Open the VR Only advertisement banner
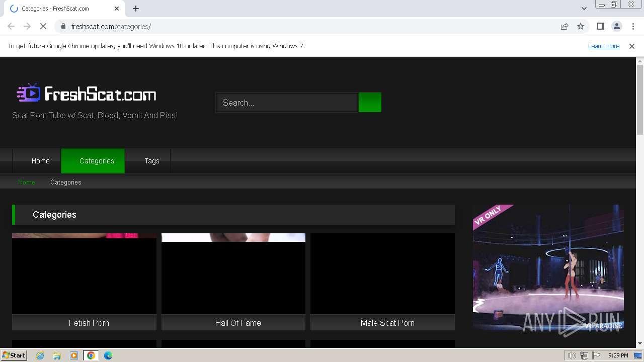Image resolution: width=644 pixels, height=362 pixels. pos(548,267)
